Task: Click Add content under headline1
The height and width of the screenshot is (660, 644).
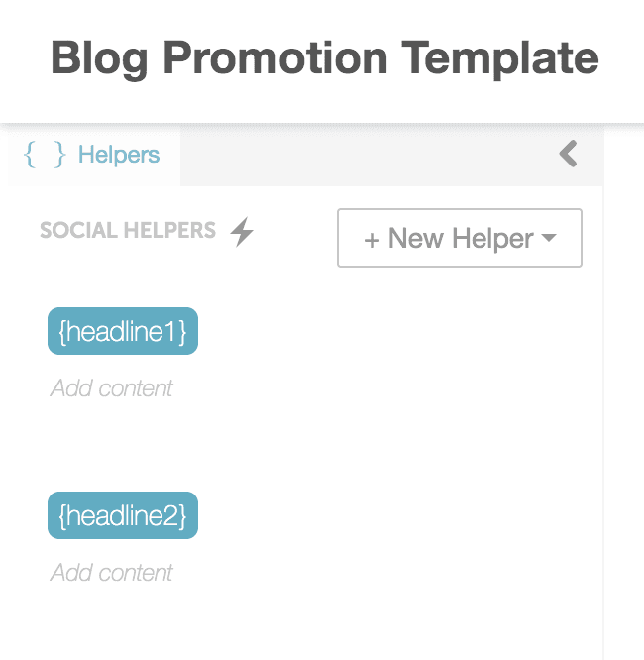Action: [111, 388]
